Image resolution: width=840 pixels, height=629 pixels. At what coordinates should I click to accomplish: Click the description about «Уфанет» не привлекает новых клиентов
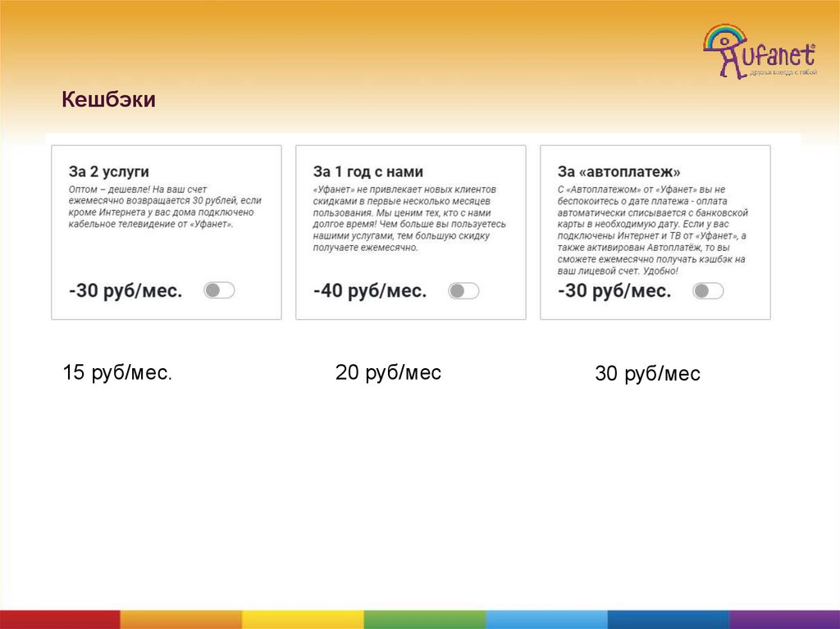pos(409,219)
